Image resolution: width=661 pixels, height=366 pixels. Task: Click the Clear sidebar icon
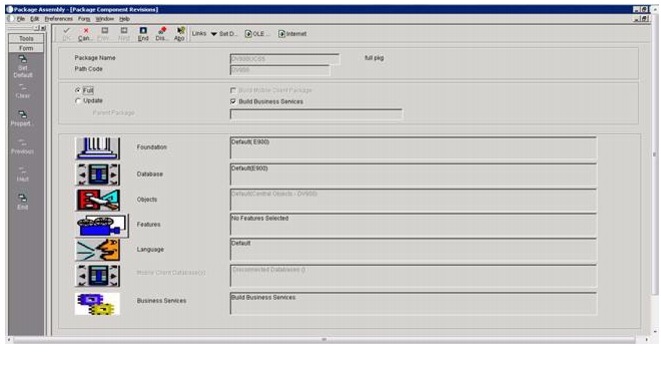(23, 87)
